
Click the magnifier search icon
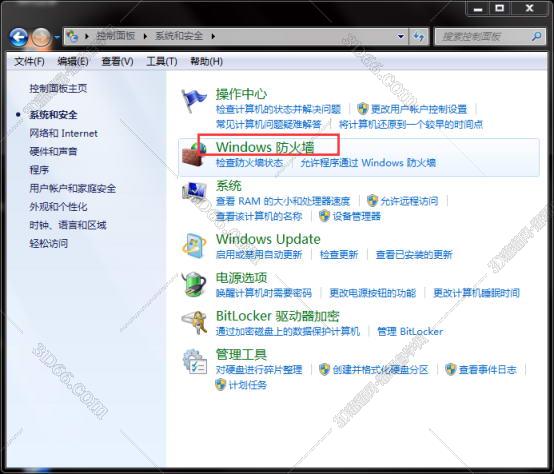536,36
